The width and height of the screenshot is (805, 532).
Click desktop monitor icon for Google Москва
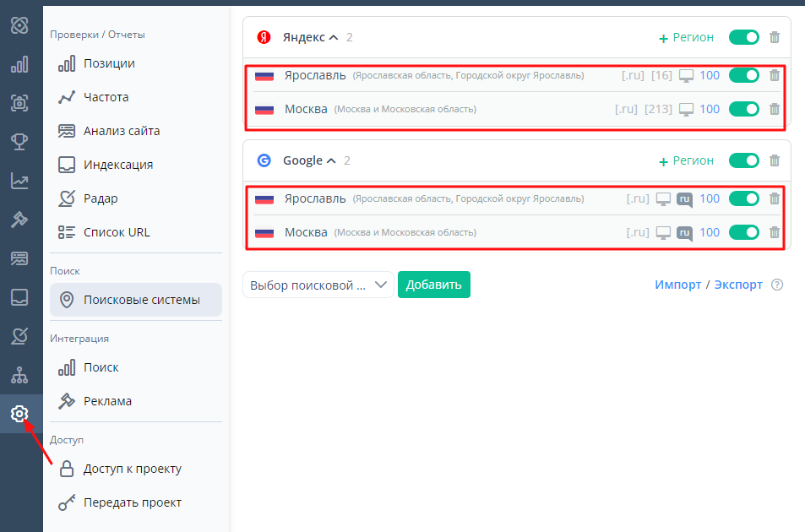click(x=663, y=233)
